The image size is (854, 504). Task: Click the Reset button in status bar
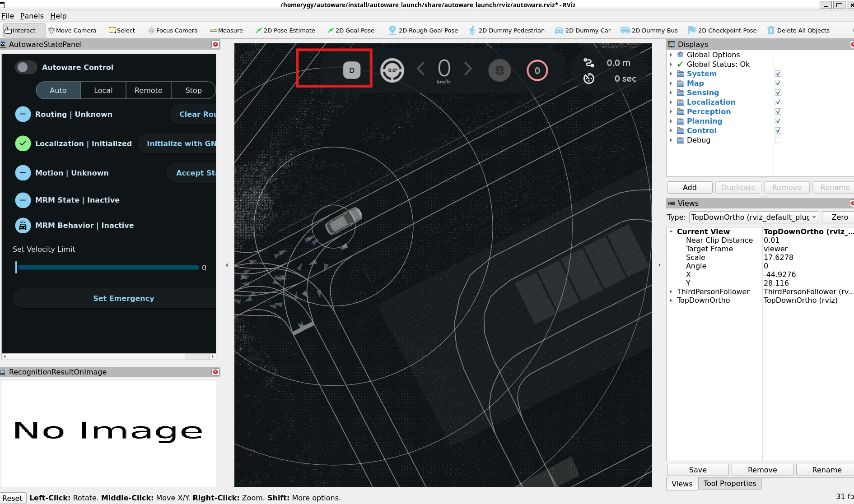click(x=12, y=498)
